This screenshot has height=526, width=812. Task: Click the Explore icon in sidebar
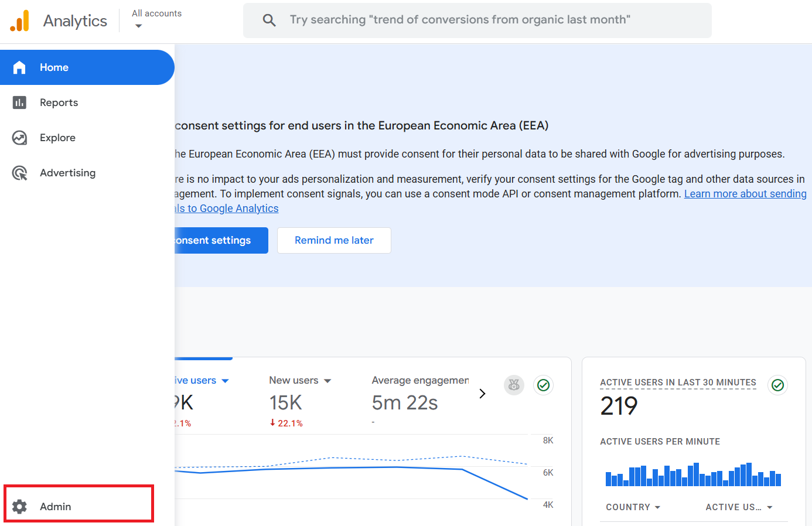point(19,138)
